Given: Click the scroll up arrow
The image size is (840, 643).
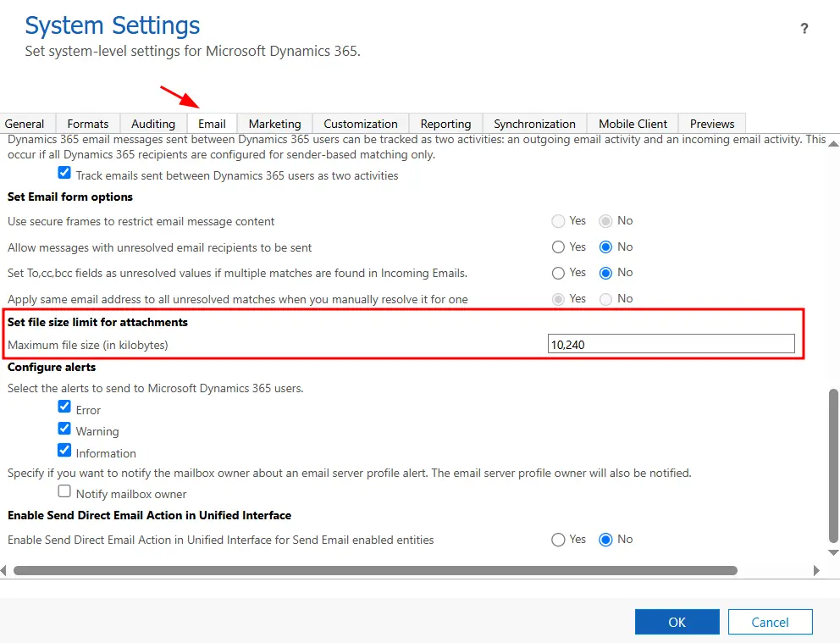Looking at the screenshot, I should [x=833, y=143].
